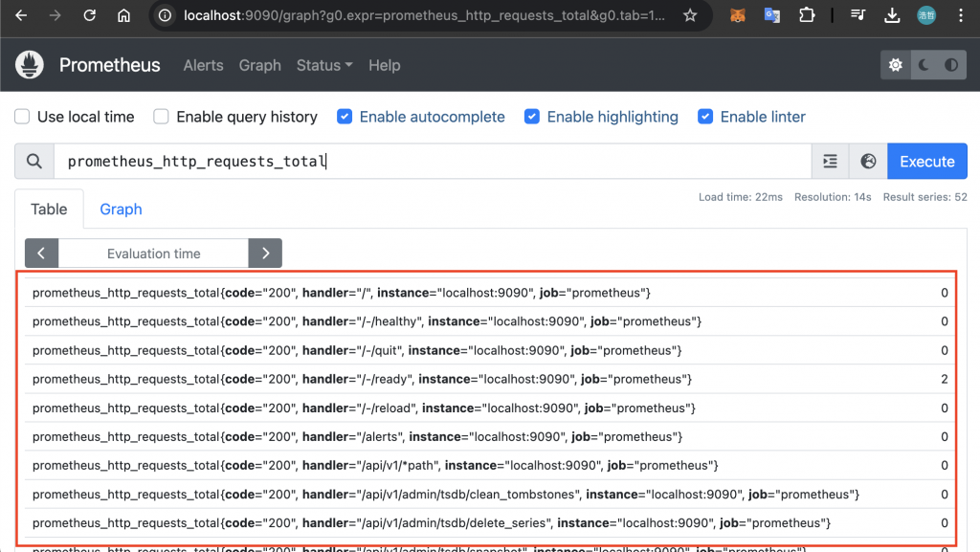Click the Result series: 52 text

point(925,197)
